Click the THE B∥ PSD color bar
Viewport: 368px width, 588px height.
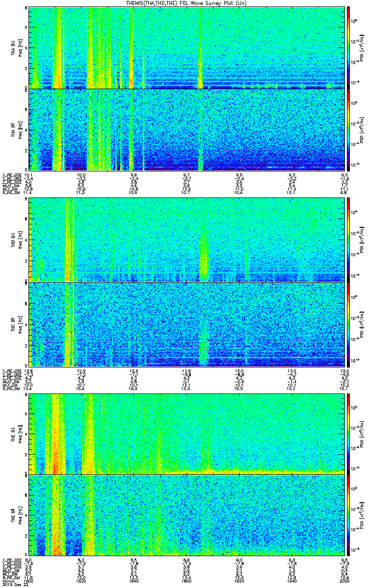click(348, 514)
